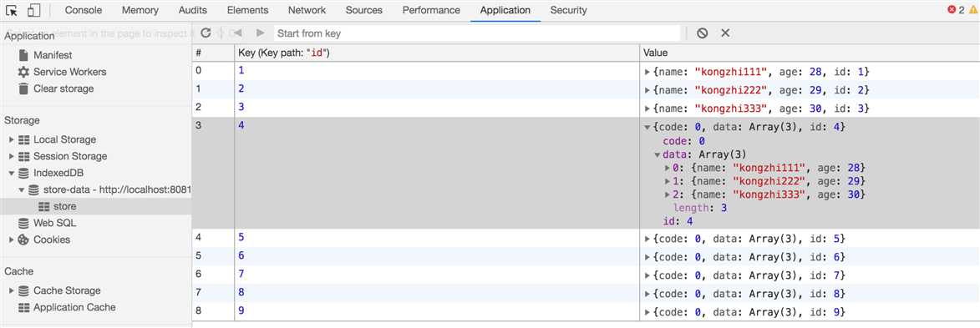Switch to the Network tab
This screenshot has width=980, height=328.
[x=307, y=10]
